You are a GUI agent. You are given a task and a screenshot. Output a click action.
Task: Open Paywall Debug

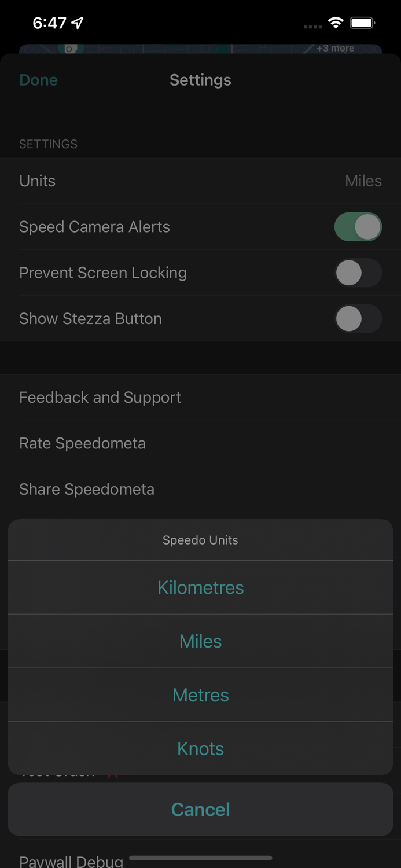[71, 860]
